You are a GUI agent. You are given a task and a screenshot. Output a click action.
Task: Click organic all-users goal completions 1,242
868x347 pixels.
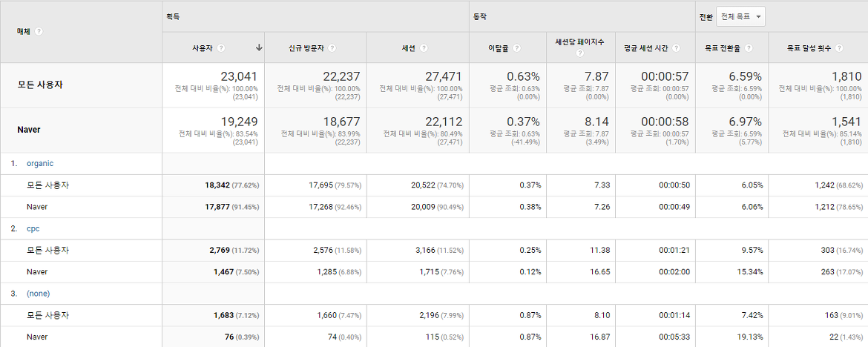(825, 185)
